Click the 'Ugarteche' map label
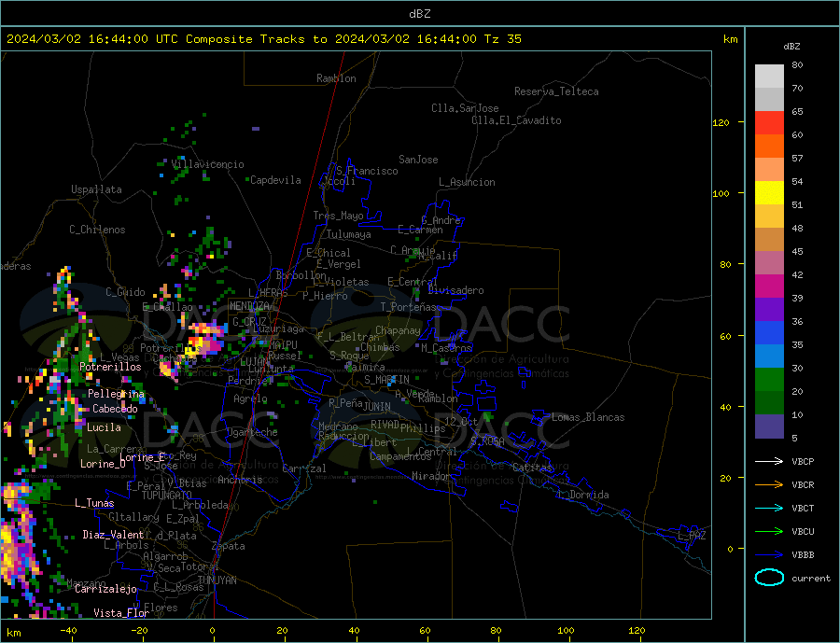Image resolution: width=840 pixels, height=643 pixels. pos(252,432)
